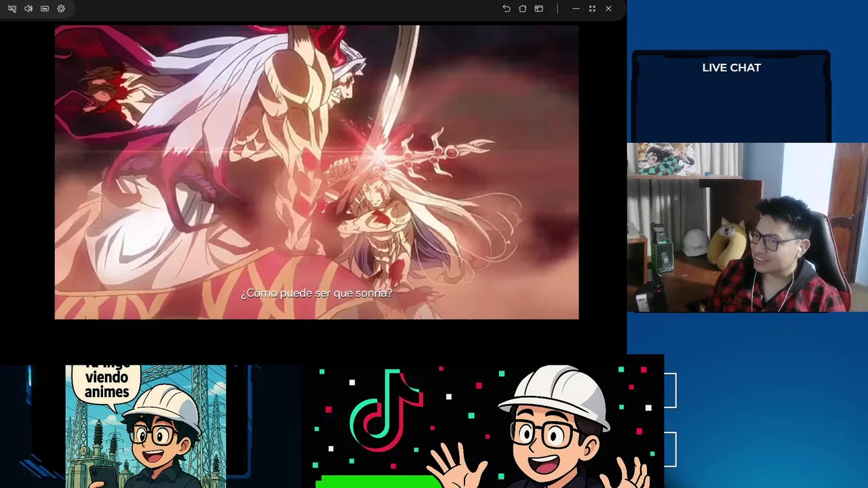Click the TikTok logo graphic
868x488 pixels.
(x=387, y=411)
